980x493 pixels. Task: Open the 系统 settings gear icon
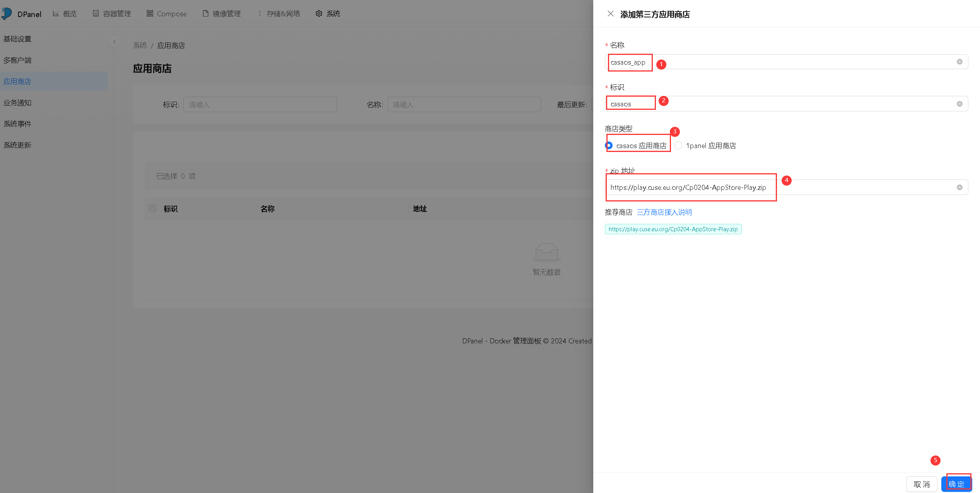tap(319, 13)
